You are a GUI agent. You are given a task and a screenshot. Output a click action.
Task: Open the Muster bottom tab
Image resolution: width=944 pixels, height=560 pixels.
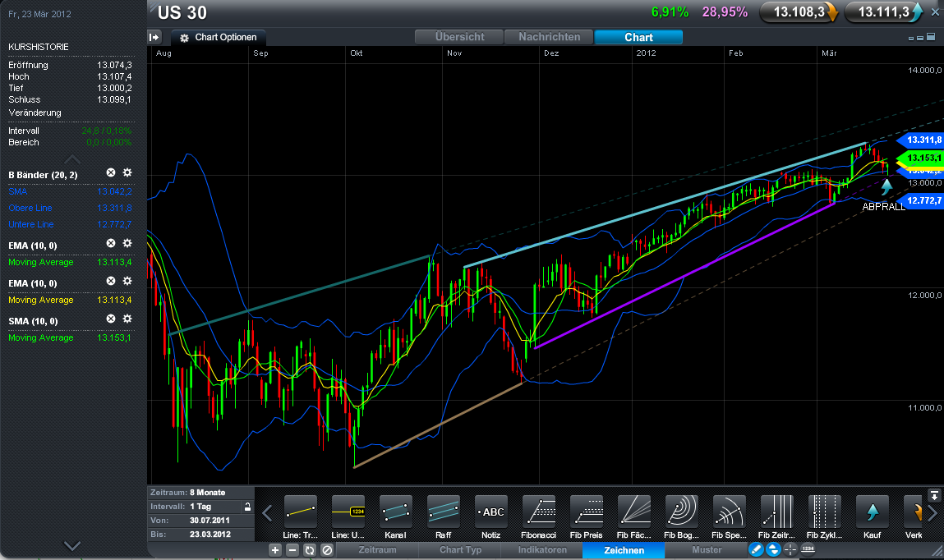[x=707, y=550]
